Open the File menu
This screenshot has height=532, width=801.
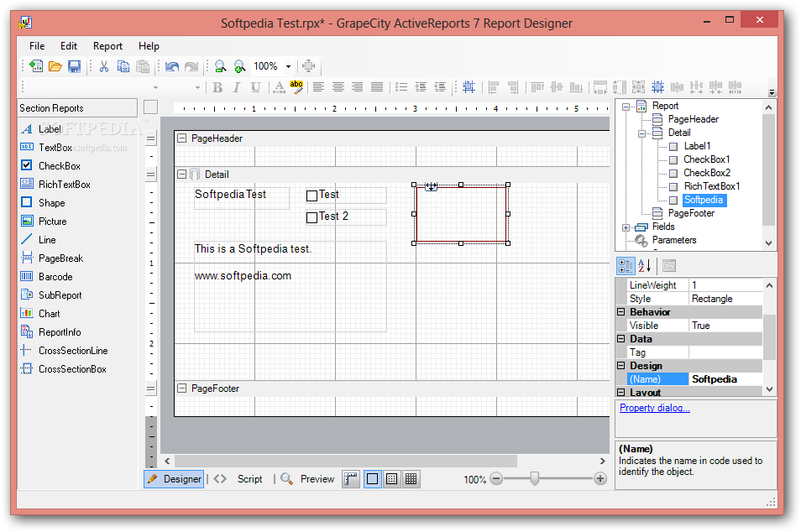(37, 46)
